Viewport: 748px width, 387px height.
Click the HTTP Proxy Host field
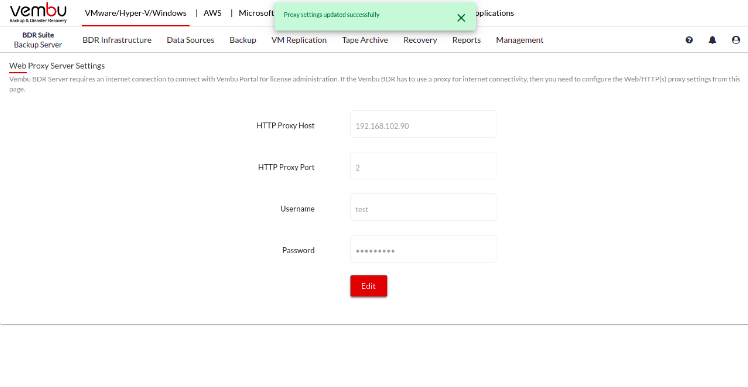pos(423,124)
